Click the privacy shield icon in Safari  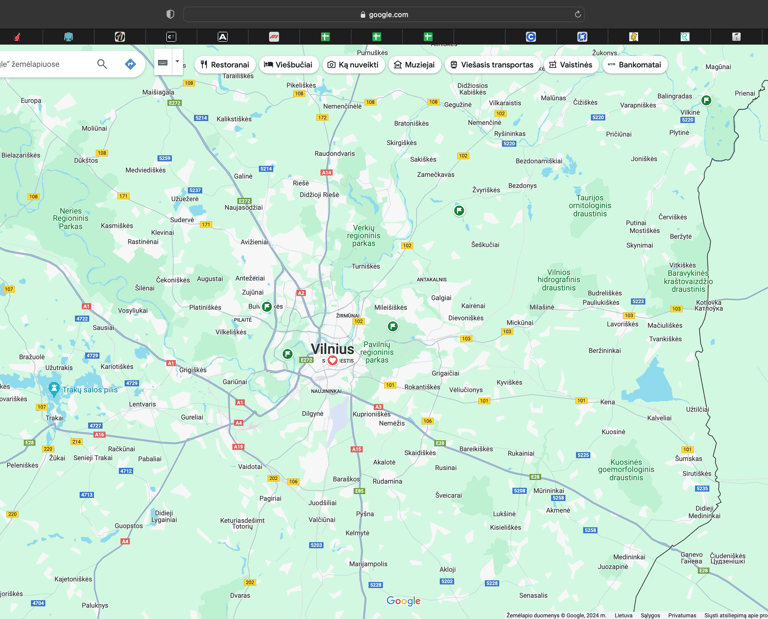coord(170,14)
